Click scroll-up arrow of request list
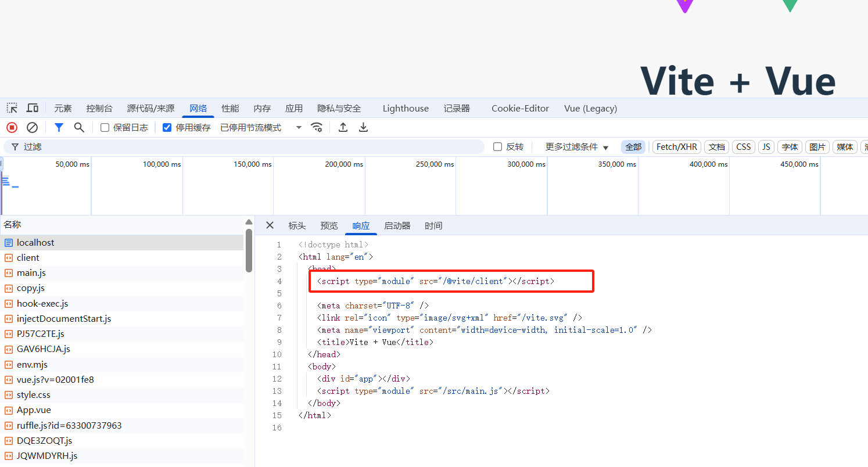The image size is (868, 467). [x=249, y=222]
